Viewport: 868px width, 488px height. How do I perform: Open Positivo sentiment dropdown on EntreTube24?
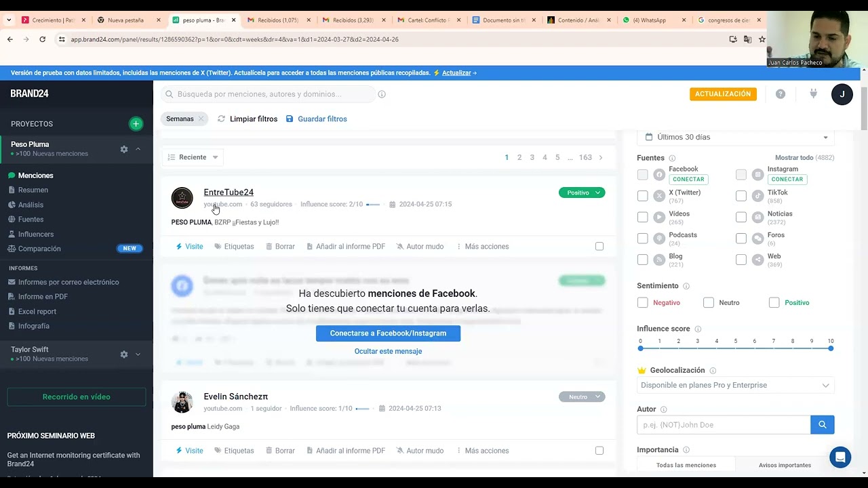[x=582, y=192]
